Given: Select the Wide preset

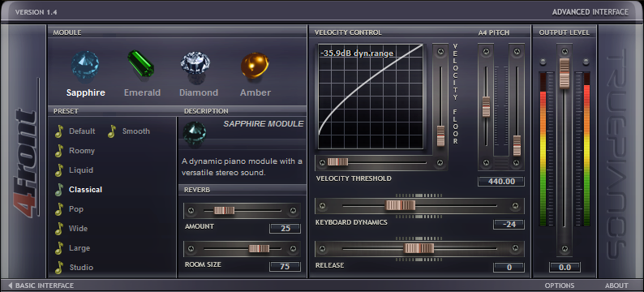Looking at the screenshot, I should [x=78, y=229].
